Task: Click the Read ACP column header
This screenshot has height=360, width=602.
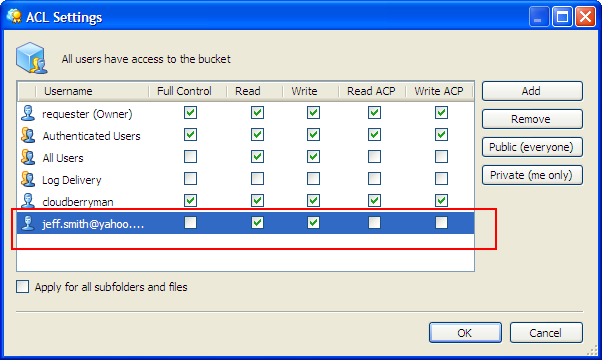Action: tap(372, 91)
